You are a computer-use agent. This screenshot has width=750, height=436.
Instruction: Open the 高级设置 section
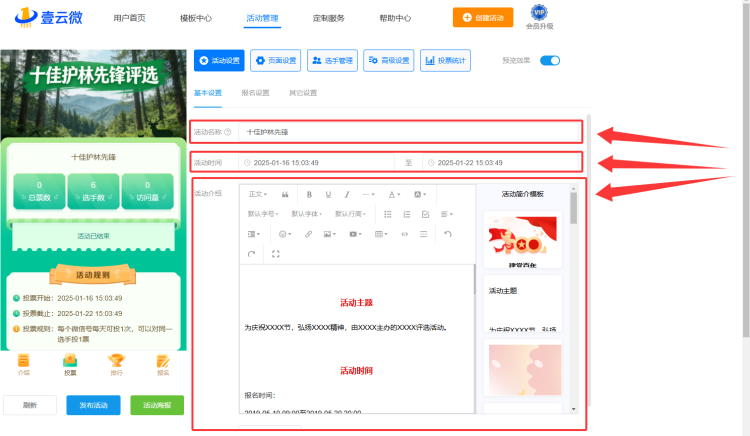point(388,61)
